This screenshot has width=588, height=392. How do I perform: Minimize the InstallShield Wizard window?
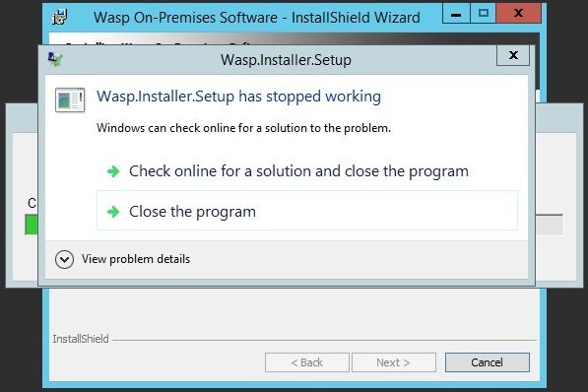pos(456,14)
